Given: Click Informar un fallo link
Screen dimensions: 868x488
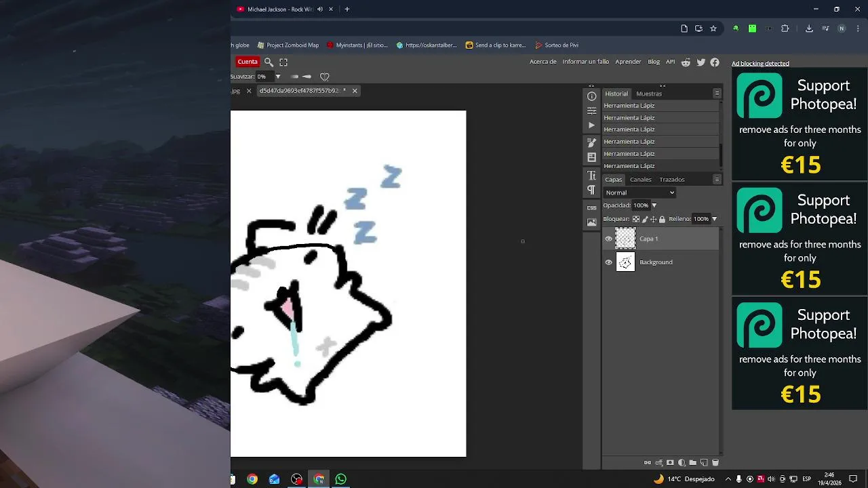Looking at the screenshot, I should pos(586,62).
